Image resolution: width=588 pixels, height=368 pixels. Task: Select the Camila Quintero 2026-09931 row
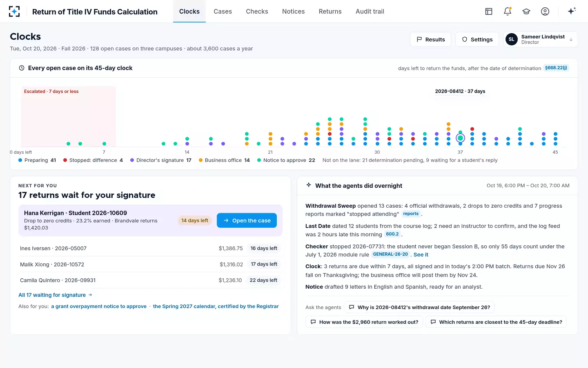pyautogui.click(x=150, y=280)
